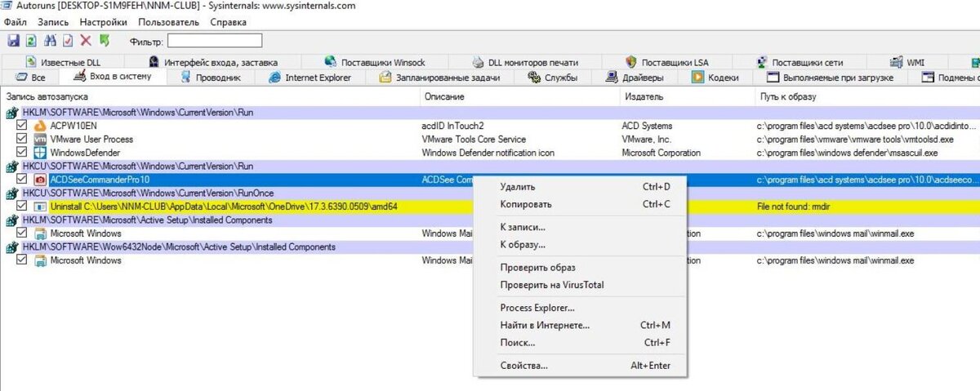Switch to the DLL мониторов печати tab
The height and width of the screenshot is (391, 980).
click(x=526, y=62)
